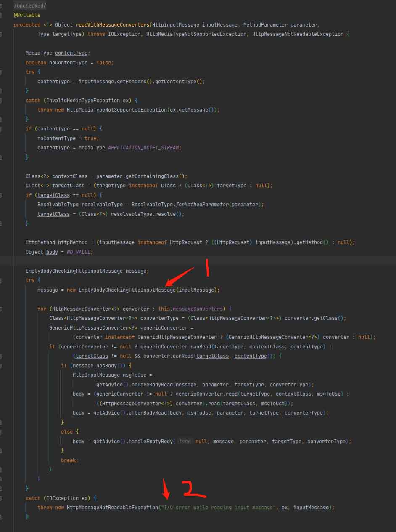
Task: Click the readWithMessageConverters method name
Action: click(x=113, y=25)
